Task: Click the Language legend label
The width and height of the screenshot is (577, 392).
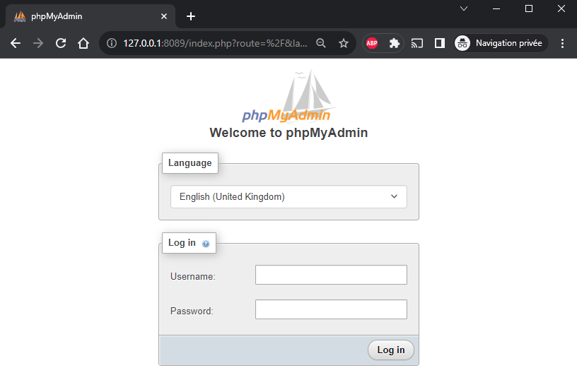Action: click(190, 163)
